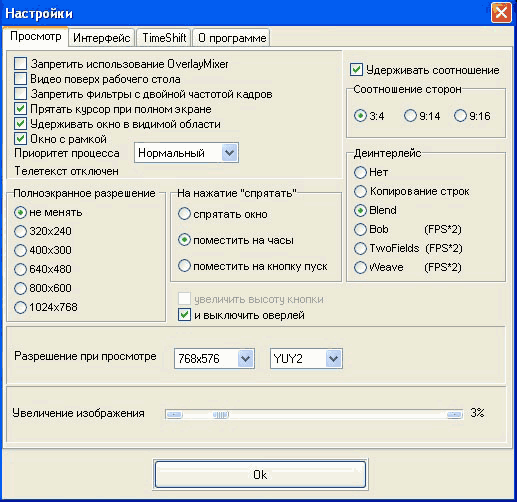Click the Ok button

[x=260, y=474]
